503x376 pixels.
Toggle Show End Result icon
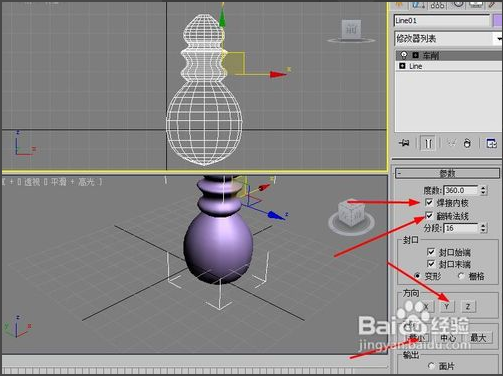428,144
